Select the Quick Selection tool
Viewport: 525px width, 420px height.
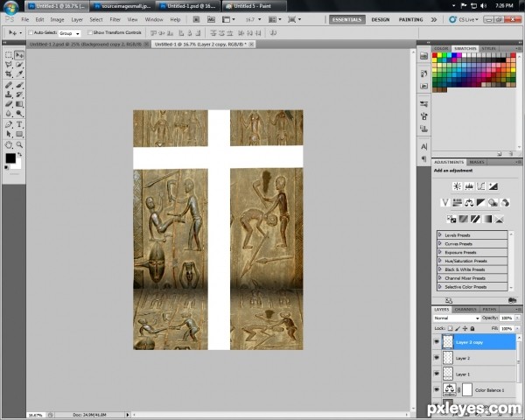pos(19,65)
